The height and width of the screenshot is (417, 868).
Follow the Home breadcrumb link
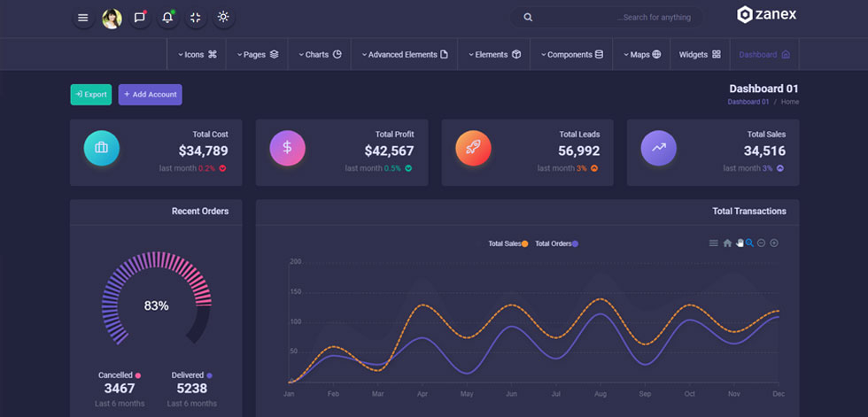click(790, 102)
